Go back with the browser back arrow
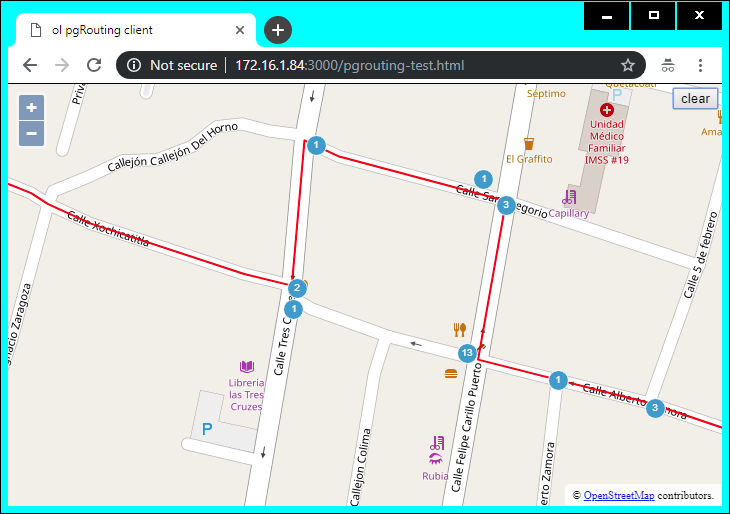 click(30, 65)
